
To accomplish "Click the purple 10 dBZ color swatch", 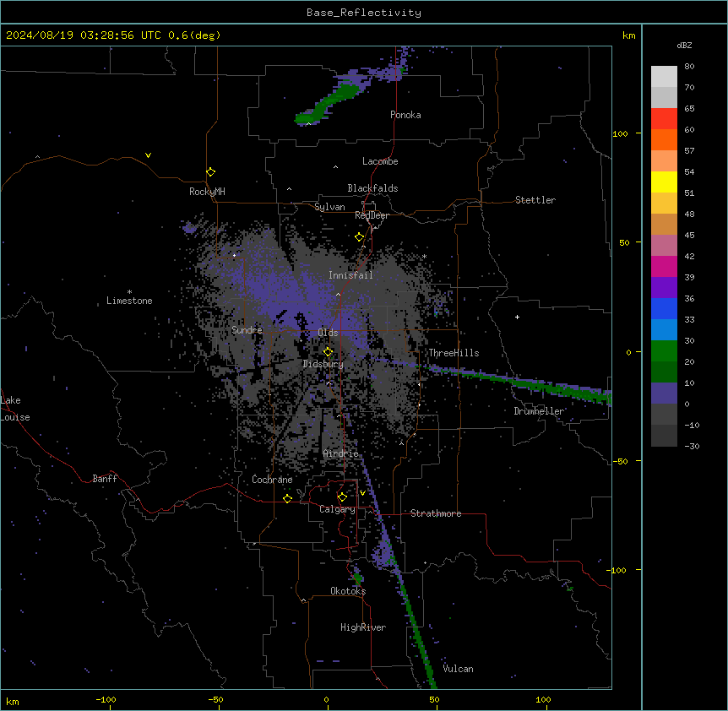I will 664,393.
